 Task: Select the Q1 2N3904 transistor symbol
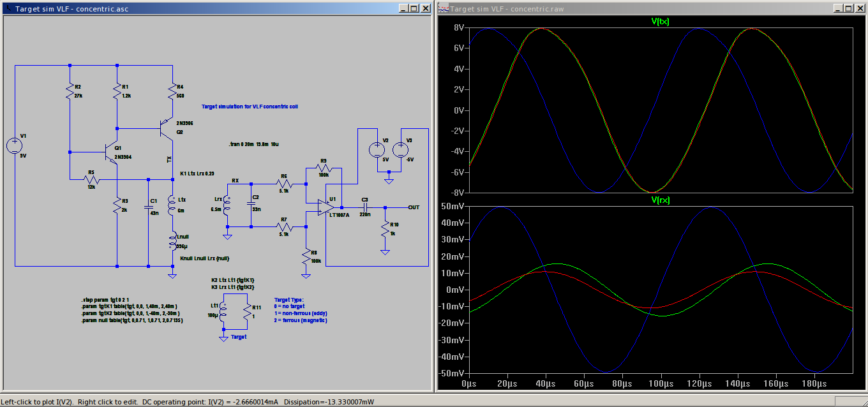click(112, 152)
